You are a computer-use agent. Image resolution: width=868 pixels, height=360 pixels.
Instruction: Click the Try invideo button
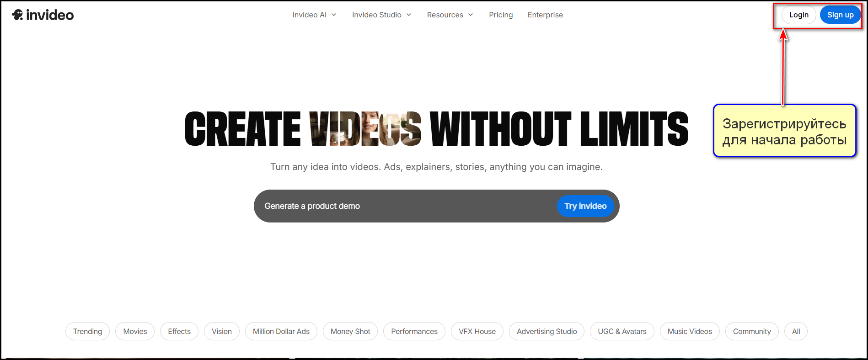(x=585, y=206)
